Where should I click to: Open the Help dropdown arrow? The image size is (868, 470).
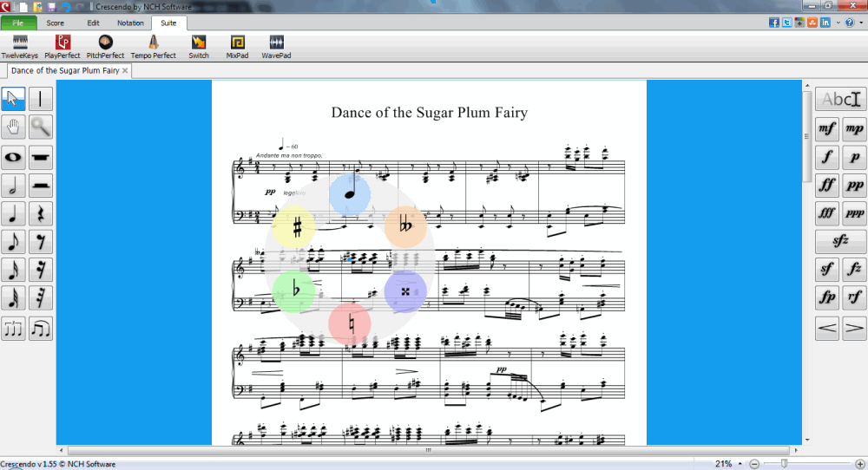[861, 23]
